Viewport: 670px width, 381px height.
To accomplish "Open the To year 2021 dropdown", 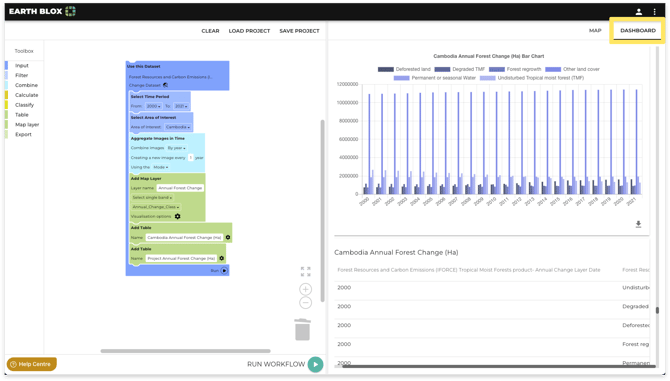I will [181, 106].
